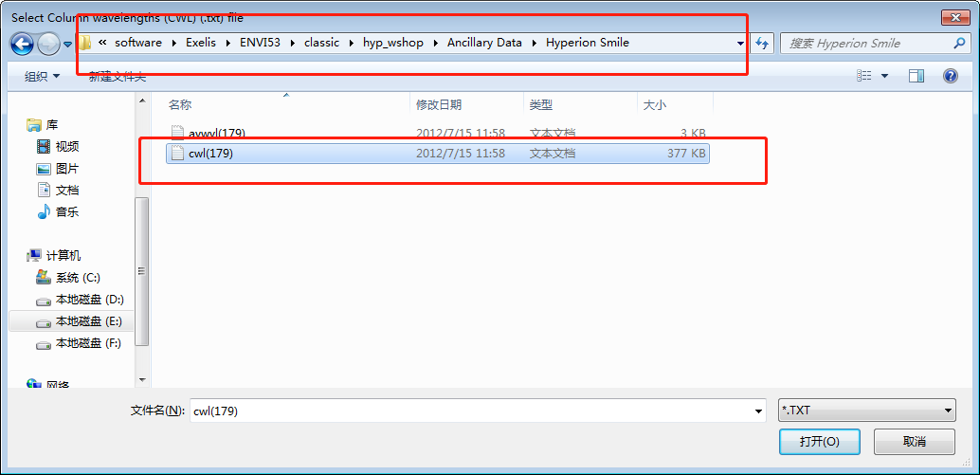This screenshot has width=980, height=475.
Task: Click the help question mark icon
Action: pos(951,76)
